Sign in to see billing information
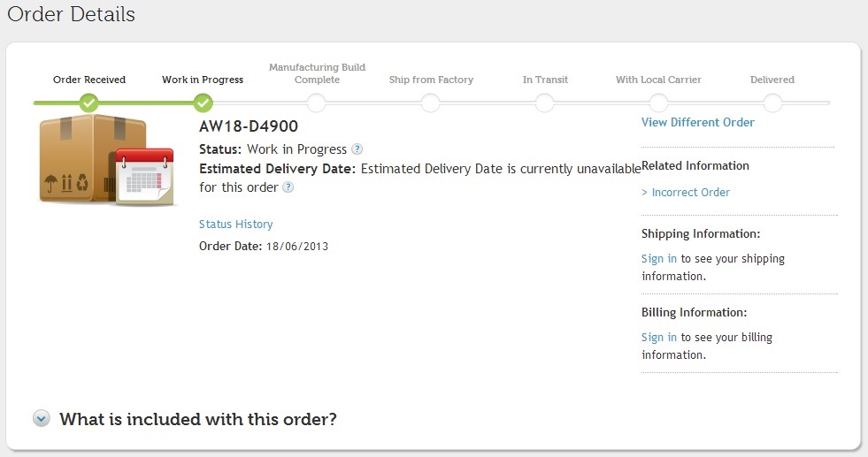 [658, 338]
